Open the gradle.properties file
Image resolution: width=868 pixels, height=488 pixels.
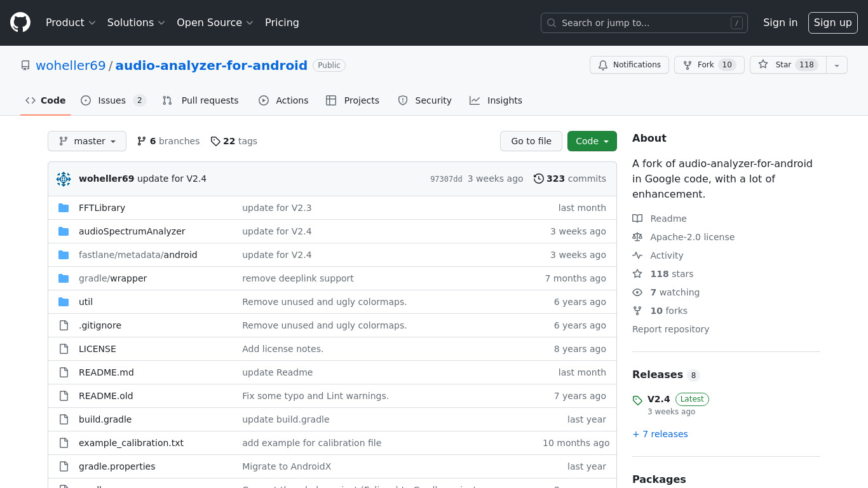point(117,466)
